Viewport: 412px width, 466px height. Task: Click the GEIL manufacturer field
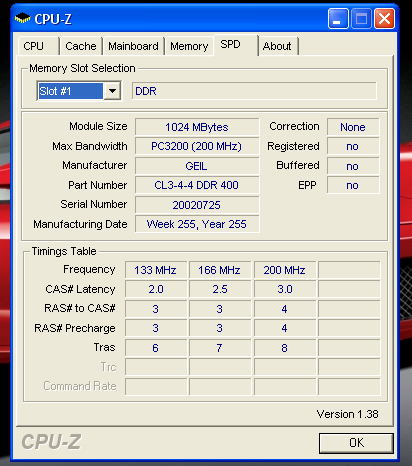tap(197, 166)
